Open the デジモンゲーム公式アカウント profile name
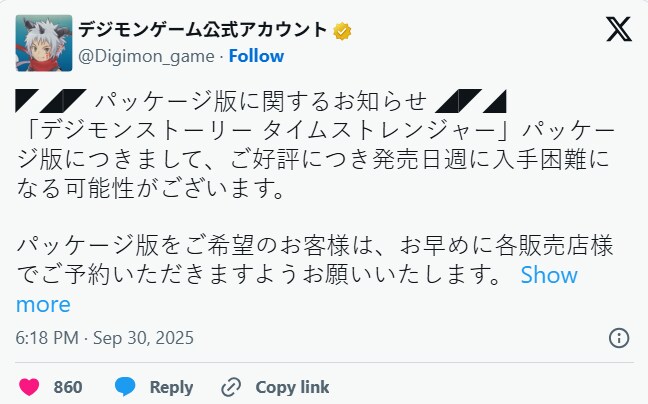Viewport: 648px width, 404px height. tap(203, 29)
